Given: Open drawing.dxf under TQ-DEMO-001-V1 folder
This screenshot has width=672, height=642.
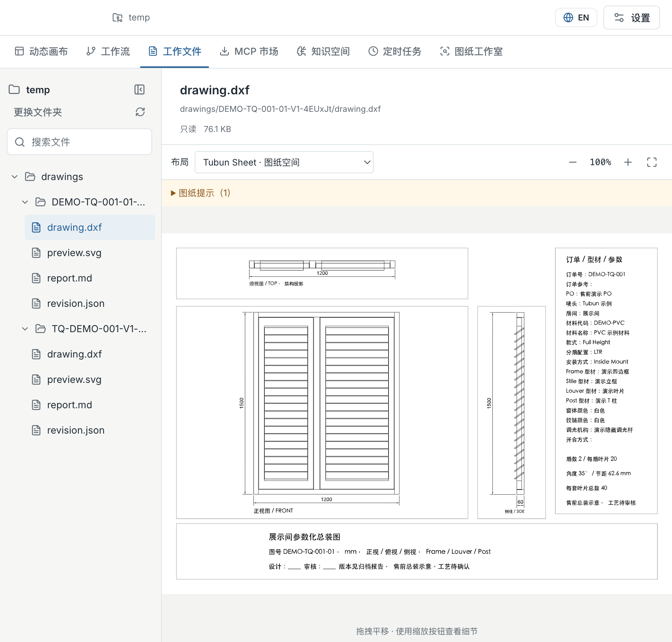Looking at the screenshot, I should tap(90, 354).
